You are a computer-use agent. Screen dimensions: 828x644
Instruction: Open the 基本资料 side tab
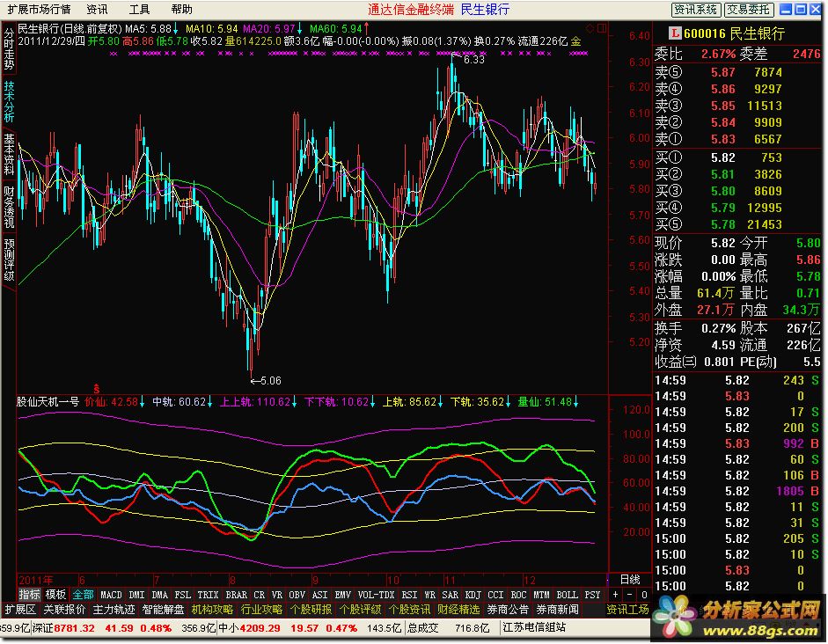[9, 154]
